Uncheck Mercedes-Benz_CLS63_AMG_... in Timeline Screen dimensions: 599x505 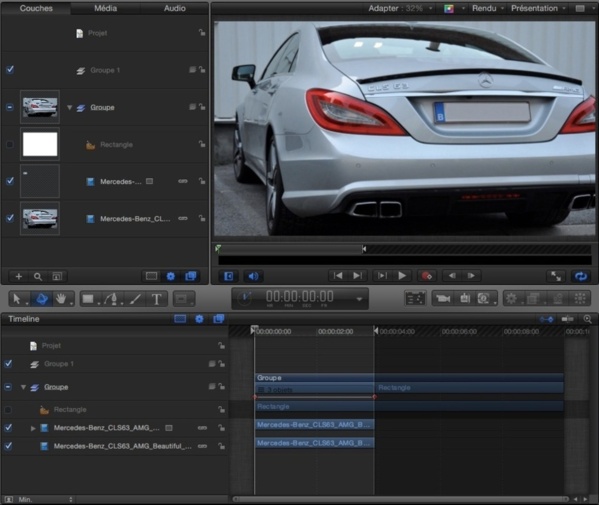point(8,427)
